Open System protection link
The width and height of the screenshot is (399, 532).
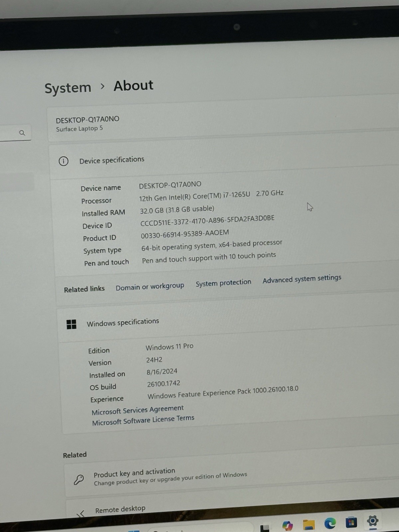click(223, 283)
